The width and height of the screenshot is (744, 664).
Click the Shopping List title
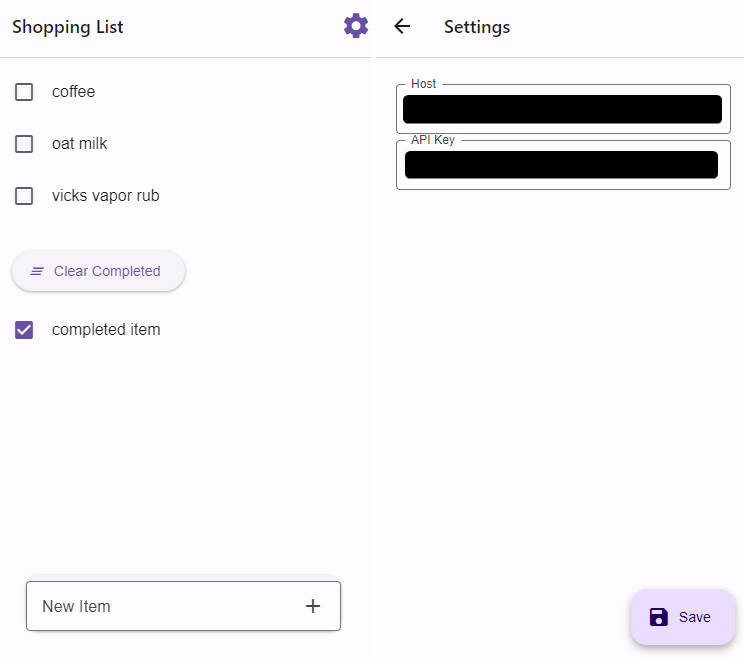tap(68, 27)
